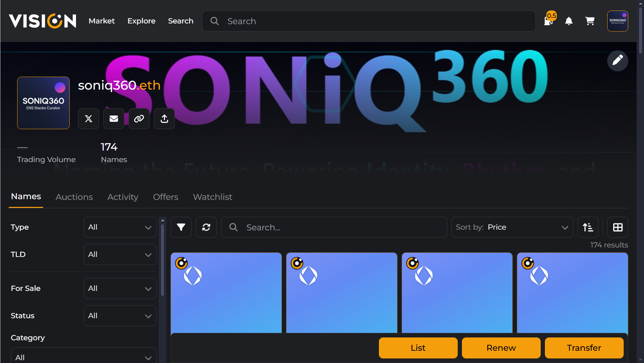Toggle the filter funnel button

[x=181, y=227]
